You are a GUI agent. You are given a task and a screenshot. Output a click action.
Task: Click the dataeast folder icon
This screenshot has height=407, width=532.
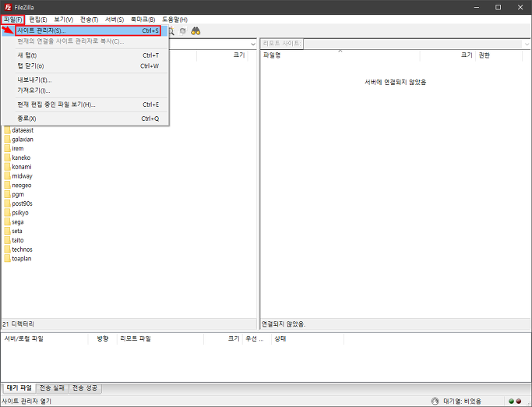tap(8, 130)
